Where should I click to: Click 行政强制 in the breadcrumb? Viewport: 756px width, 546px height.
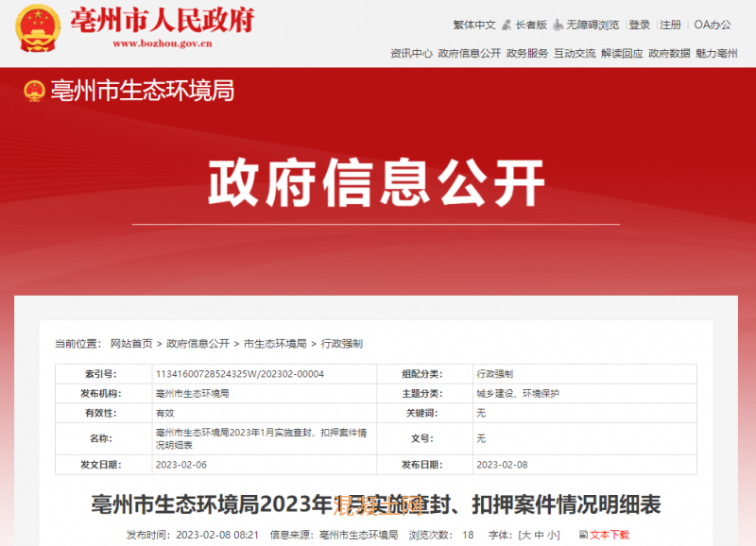click(342, 344)
